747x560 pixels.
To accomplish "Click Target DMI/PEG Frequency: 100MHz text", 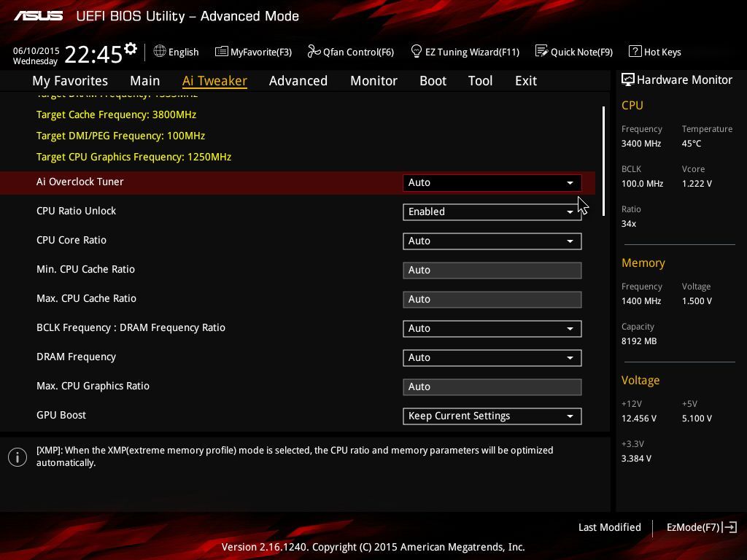I will [120, 136].
